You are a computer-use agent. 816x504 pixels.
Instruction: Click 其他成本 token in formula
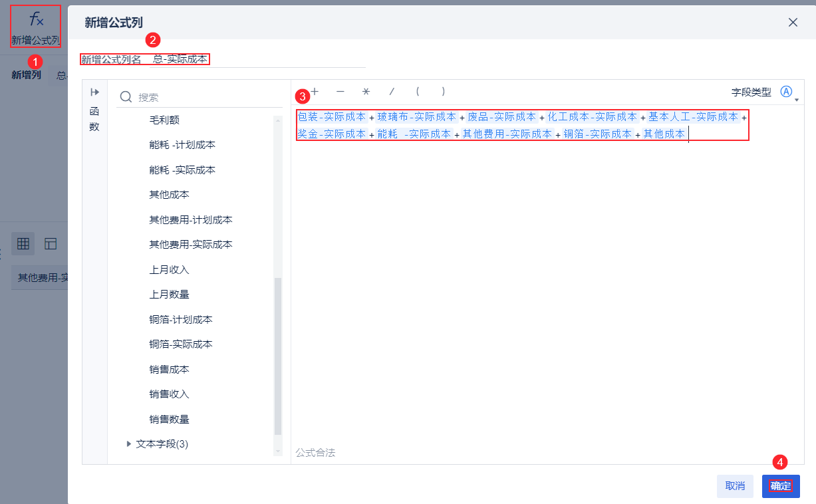(x=664, y=134)
